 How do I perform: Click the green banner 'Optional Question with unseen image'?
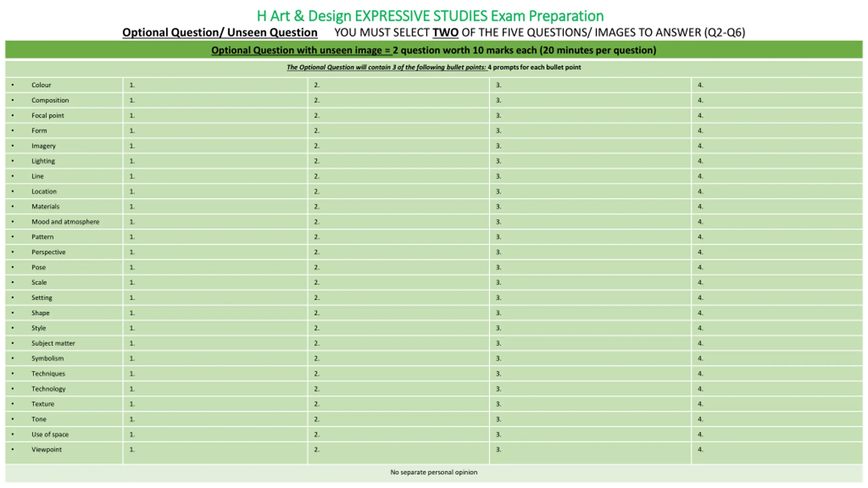(434, 50)
